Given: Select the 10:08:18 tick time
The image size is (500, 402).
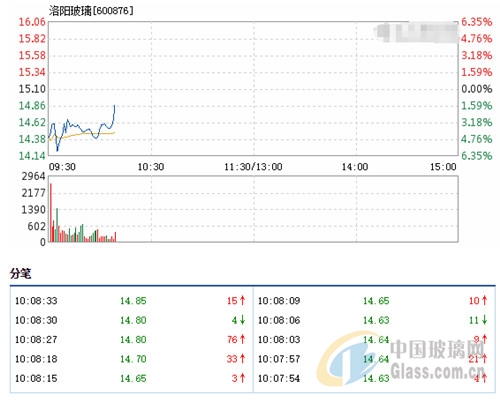Looking at the screenshot, I should coord(36,359).
